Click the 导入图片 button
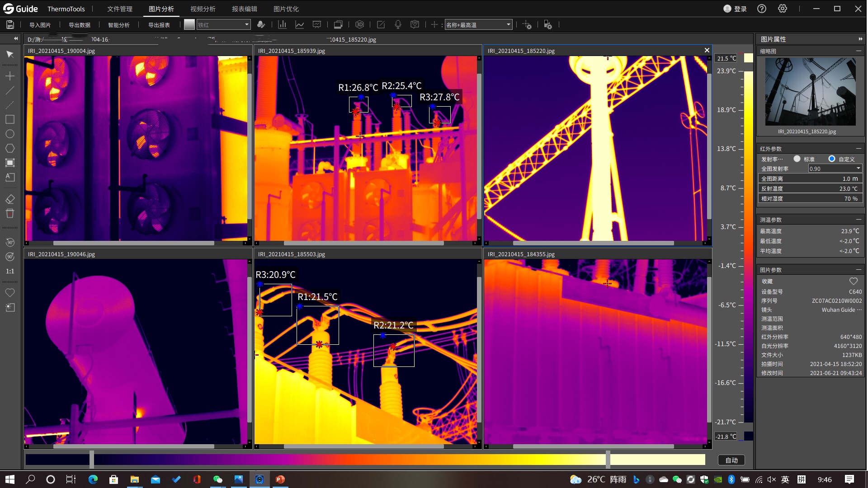Image resolution: width=868 pixels, height=488 pixels. (40, 25)
